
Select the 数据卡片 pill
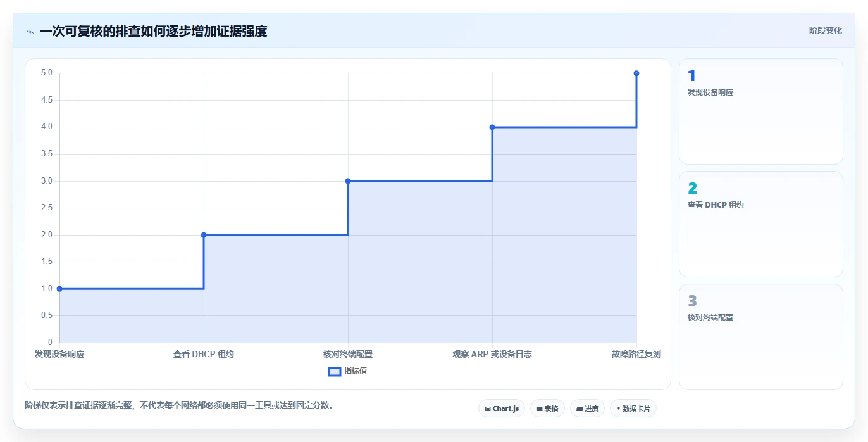[x=633, y=408]
